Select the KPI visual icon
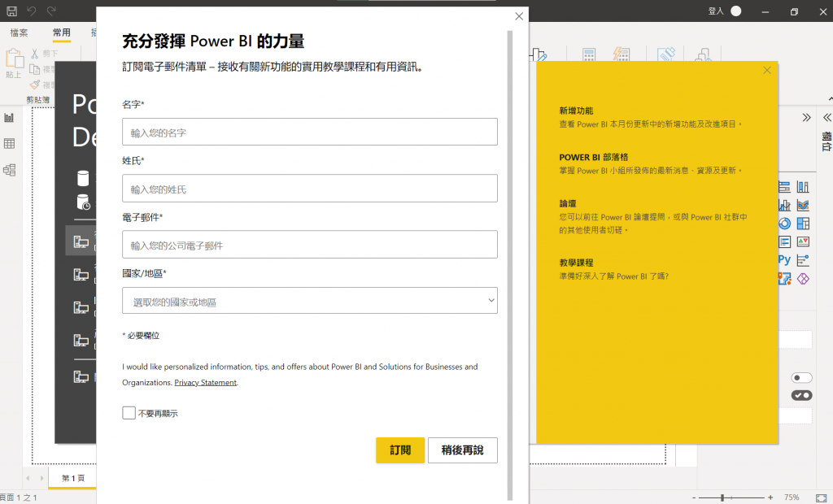The image size is (833, 504). (803, 241)
